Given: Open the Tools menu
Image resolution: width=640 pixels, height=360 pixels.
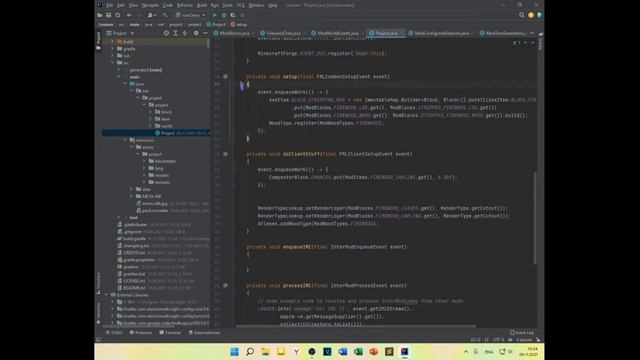Looking at the screenshot, I should 227,5.
